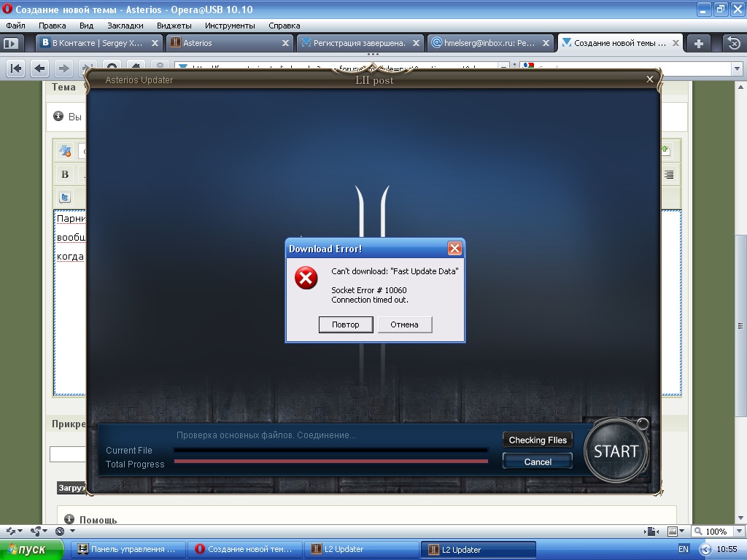Go back with the left arrow button
Screen dimensions: 747x560
click(40, 69)
